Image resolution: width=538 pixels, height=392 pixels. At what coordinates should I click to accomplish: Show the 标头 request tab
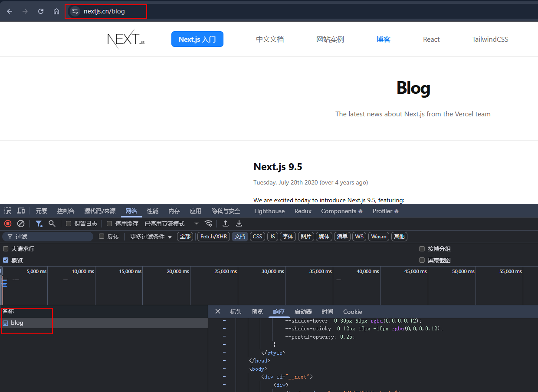coord(236,312)
